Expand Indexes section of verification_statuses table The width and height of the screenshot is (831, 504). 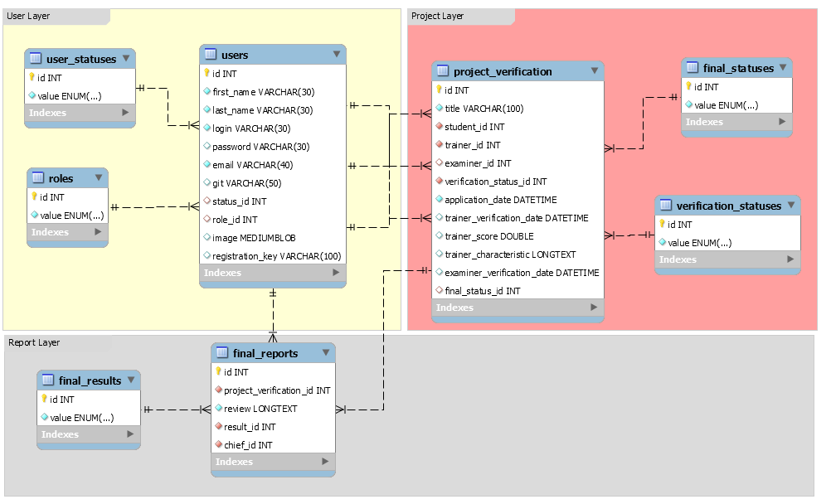(790, 259)
